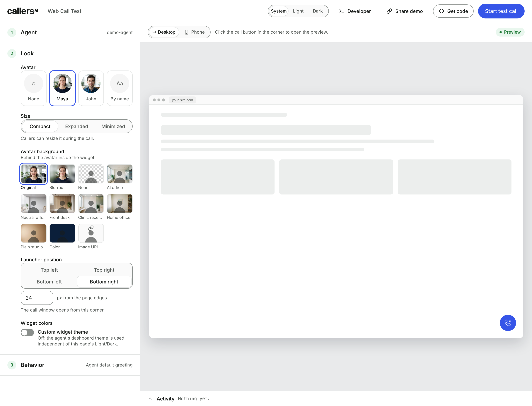Screen dimensions: 532x406
Task: Set launcher position to Top right
Action: [x=104, y=270]
